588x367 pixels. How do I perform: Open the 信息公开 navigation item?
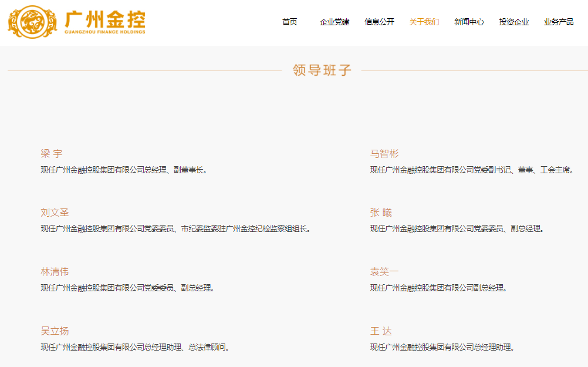(x=379, y=22)
